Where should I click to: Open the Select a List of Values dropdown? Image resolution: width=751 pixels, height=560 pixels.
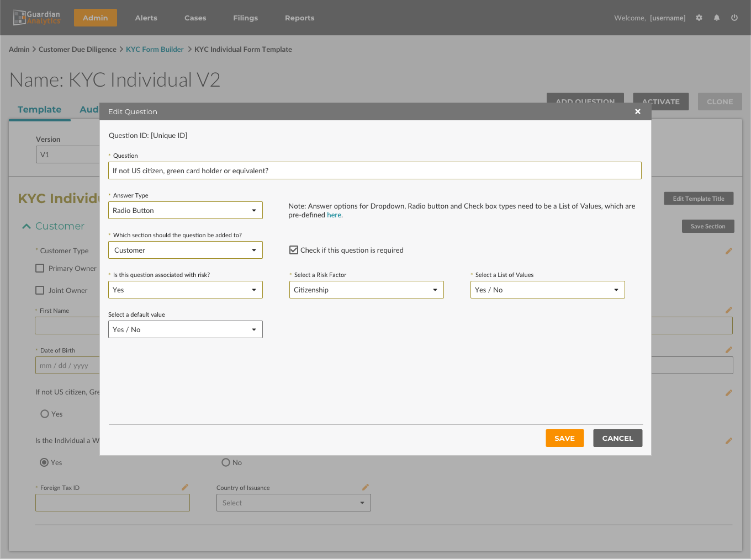(548, 290)
